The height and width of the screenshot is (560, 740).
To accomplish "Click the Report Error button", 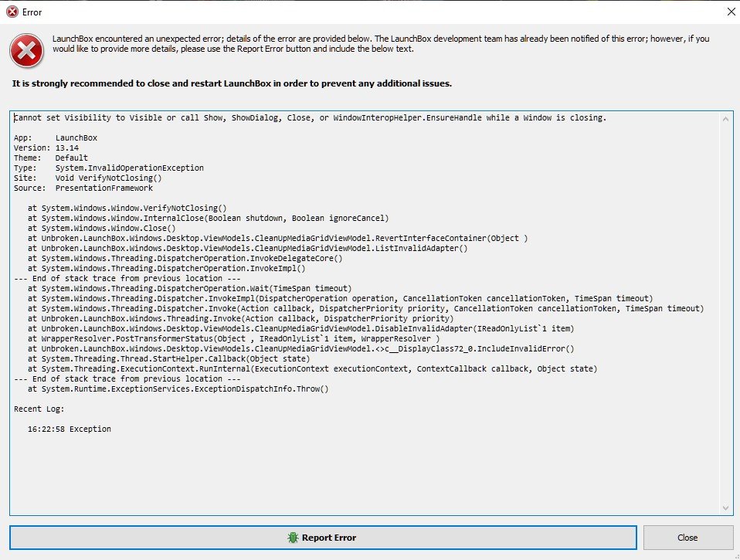I will pyautogui.click(x=323, y=538).
